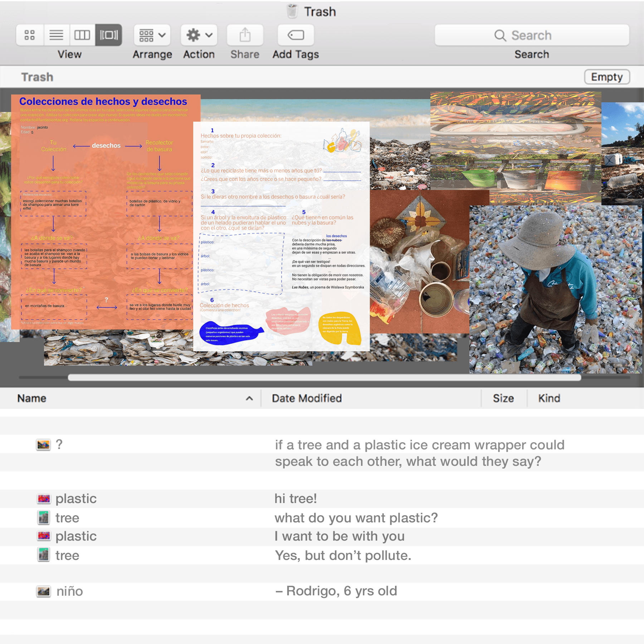Select the file name 'niño'

pyautogui.click(x=70, y=591)
